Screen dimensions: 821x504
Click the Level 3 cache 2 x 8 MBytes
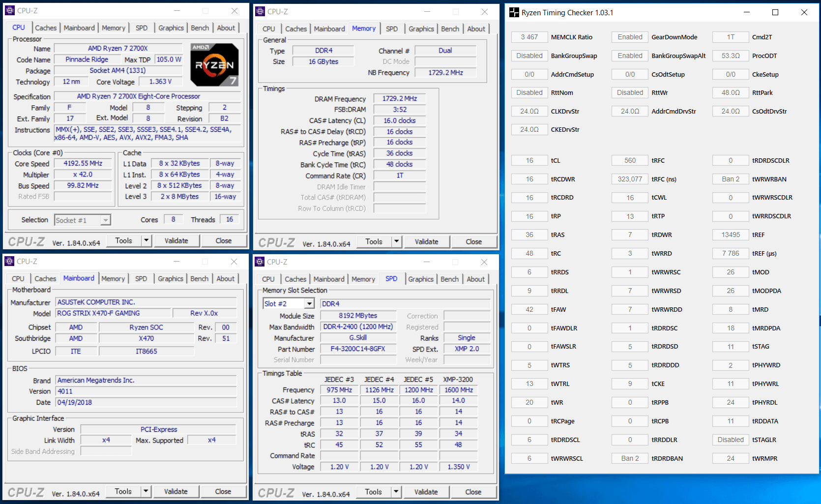[x=179, y=196]
